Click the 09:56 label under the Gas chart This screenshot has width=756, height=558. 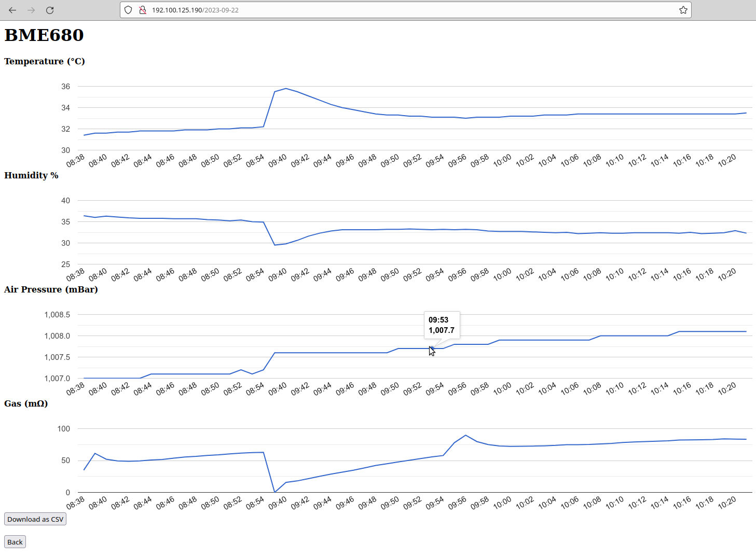(x=457, y=503)
